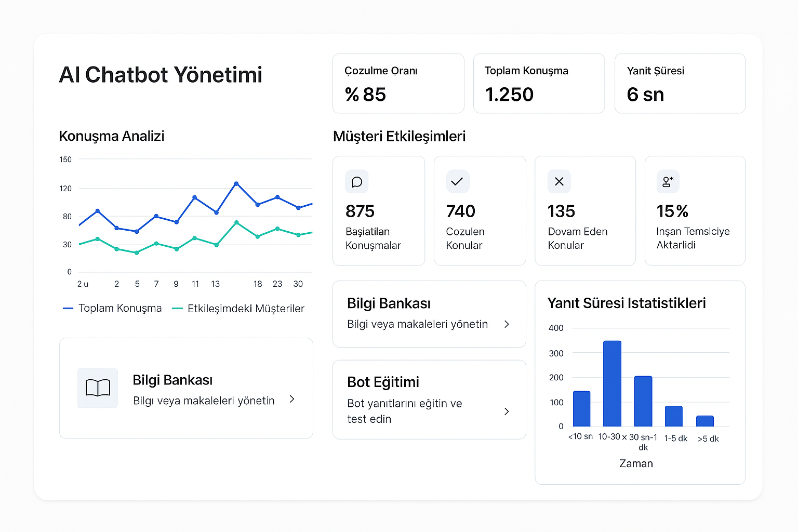Click the highest blue line peak point
This screenshot has height=532, width=798.
coord(236,183)
